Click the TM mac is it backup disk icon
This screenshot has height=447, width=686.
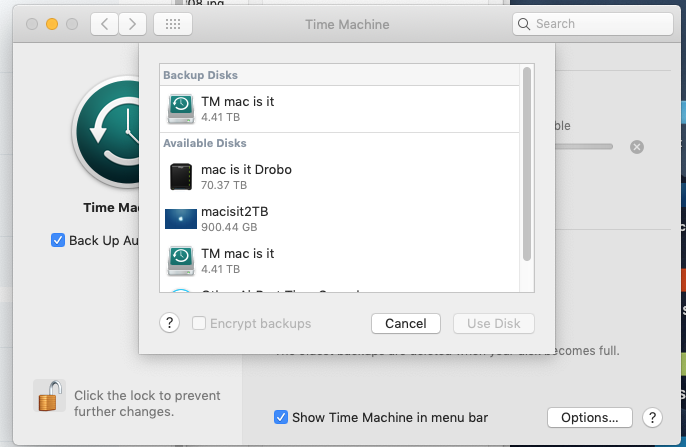pyautogui.click(x=181, y=108)
